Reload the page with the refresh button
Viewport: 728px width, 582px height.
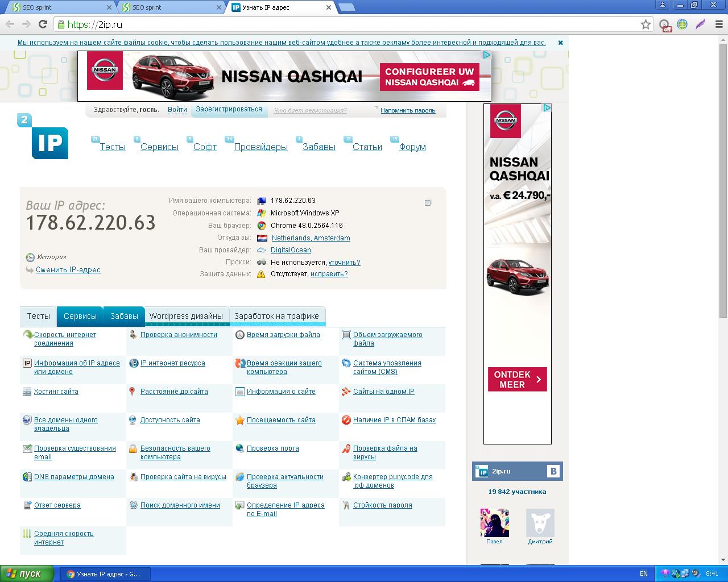coord(43,24)
